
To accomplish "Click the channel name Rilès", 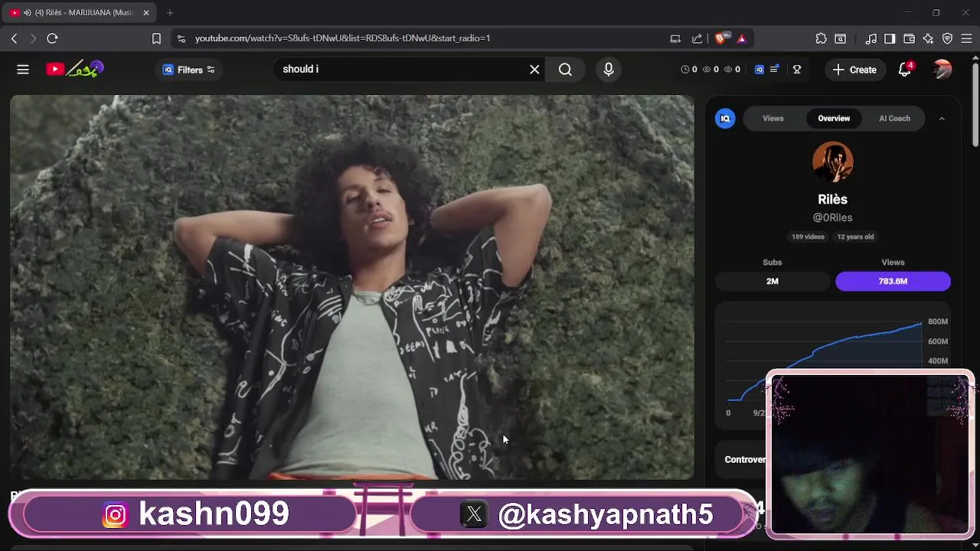I will [832, 200].
